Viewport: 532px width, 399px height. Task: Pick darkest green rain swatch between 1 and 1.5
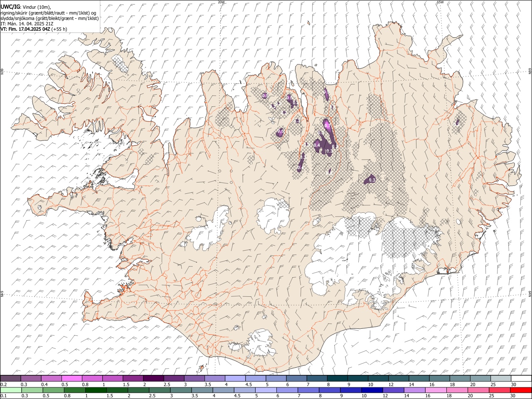point(96,390)
